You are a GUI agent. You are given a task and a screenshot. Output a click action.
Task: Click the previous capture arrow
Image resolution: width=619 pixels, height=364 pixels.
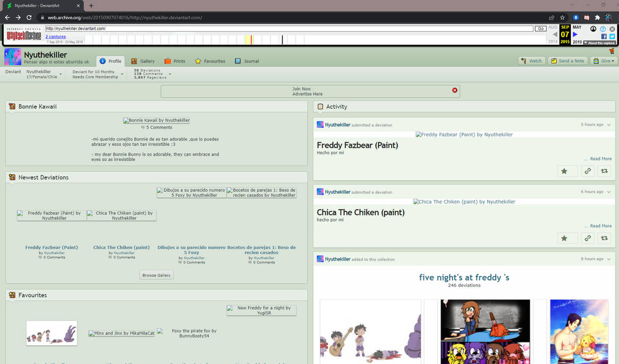coord(555,34)
